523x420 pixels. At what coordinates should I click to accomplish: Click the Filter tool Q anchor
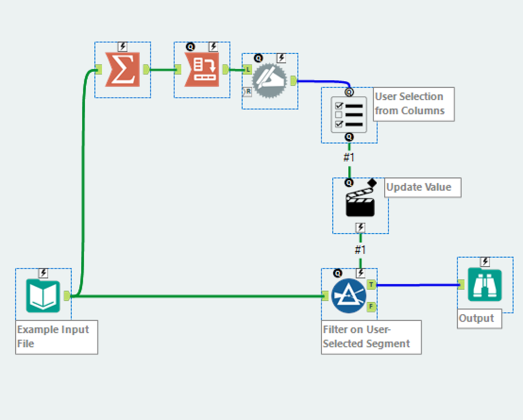[x=337, y=273]
